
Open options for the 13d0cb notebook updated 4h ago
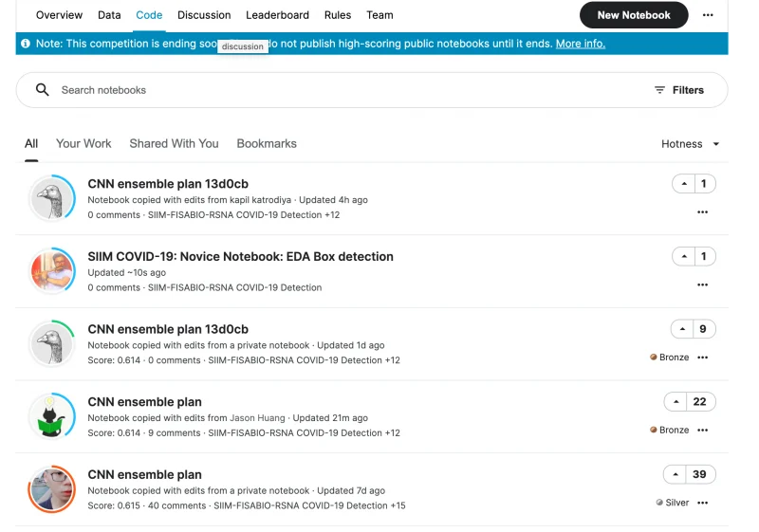click(702, 212)
